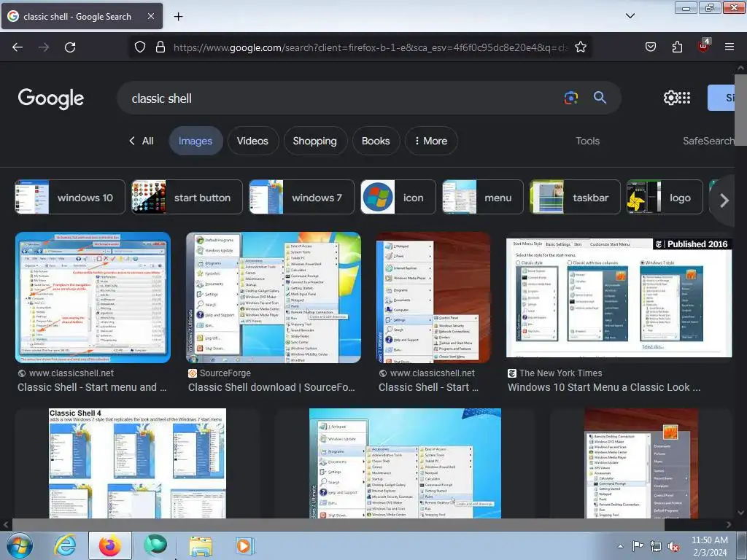The image size is (747, 560).
Task: Open the muted volume tray icon
Action: pyautogui.click(x=673, y=547)
